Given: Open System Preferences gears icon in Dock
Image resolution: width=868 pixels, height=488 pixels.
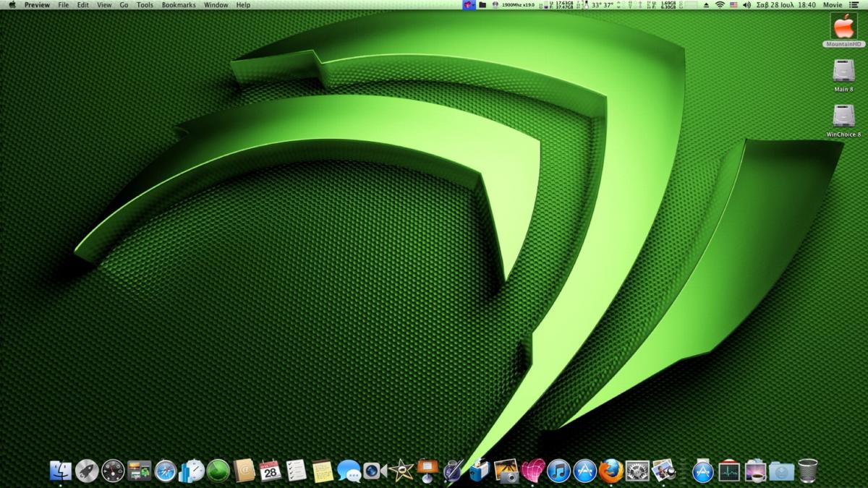Looking at the screenshot, I should (637, 471).
